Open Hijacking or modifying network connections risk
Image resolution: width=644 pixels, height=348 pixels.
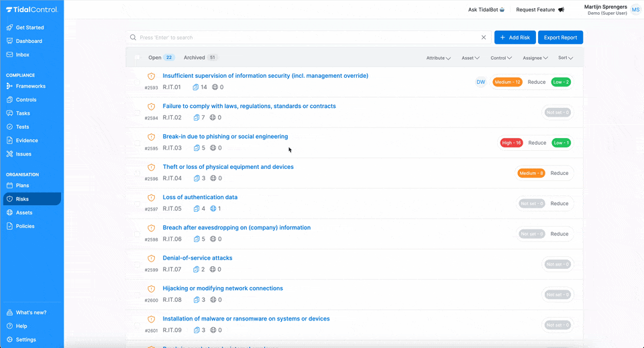click(x=223, y=288)
